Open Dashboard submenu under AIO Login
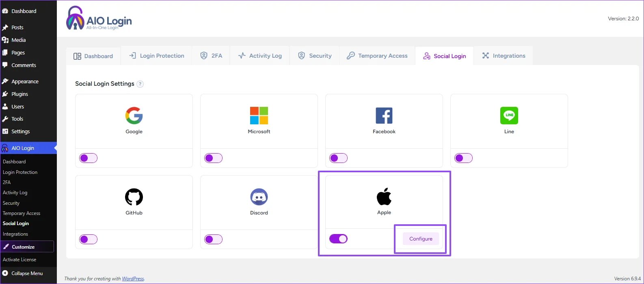 [14, 162]
